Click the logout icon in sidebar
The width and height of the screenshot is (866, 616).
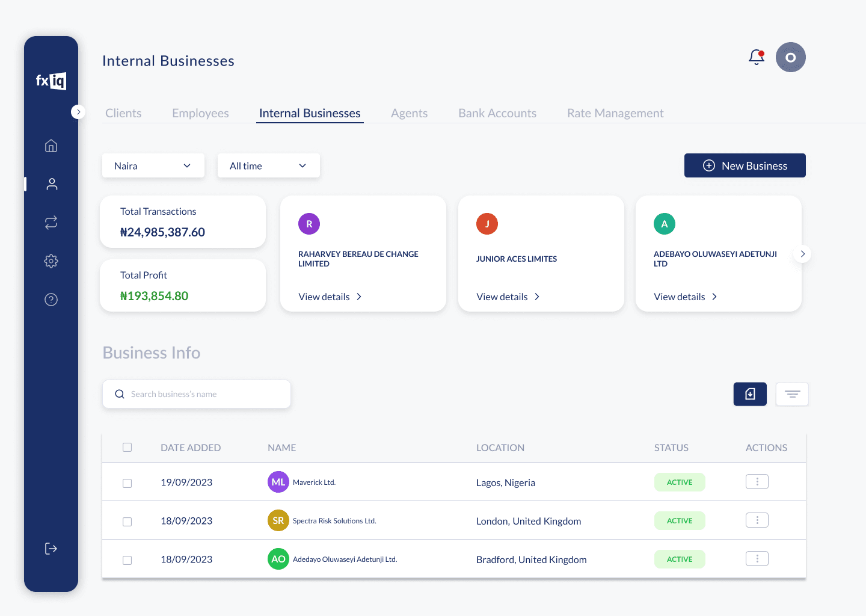(x=51, y=549)
